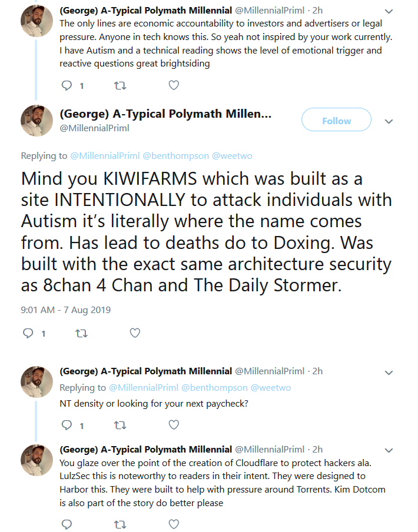Retweet the first tweet about investors and advertisers
Image resolution: width=418 pixels, height=532 pixels.
click(120, 85)
